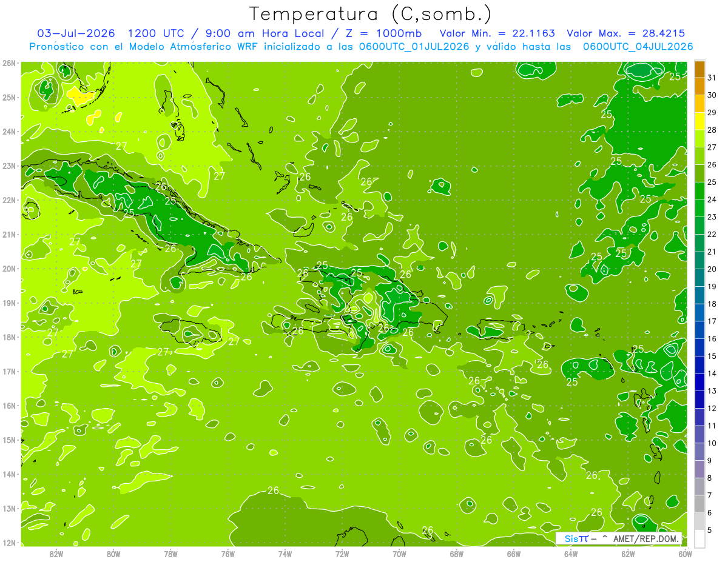Click the '24N' latitude axis label

click(9, 132)
